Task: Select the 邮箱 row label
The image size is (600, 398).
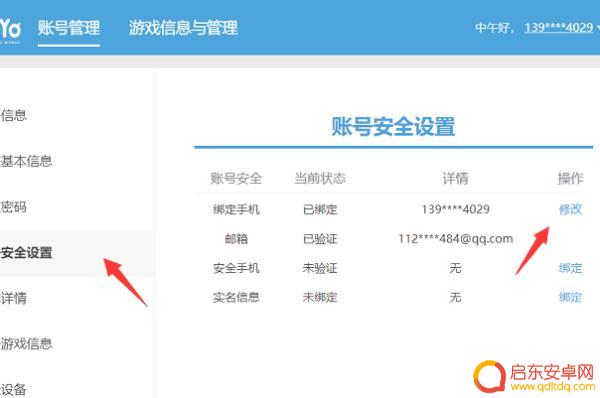Action: (236, 239)
